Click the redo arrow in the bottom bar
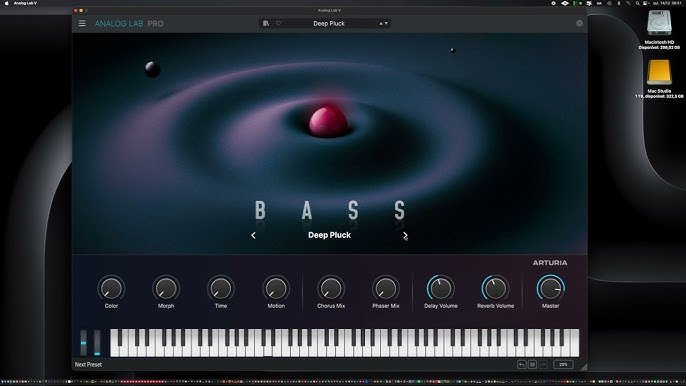Screen dimensions: 686x386 click(542, 364)
